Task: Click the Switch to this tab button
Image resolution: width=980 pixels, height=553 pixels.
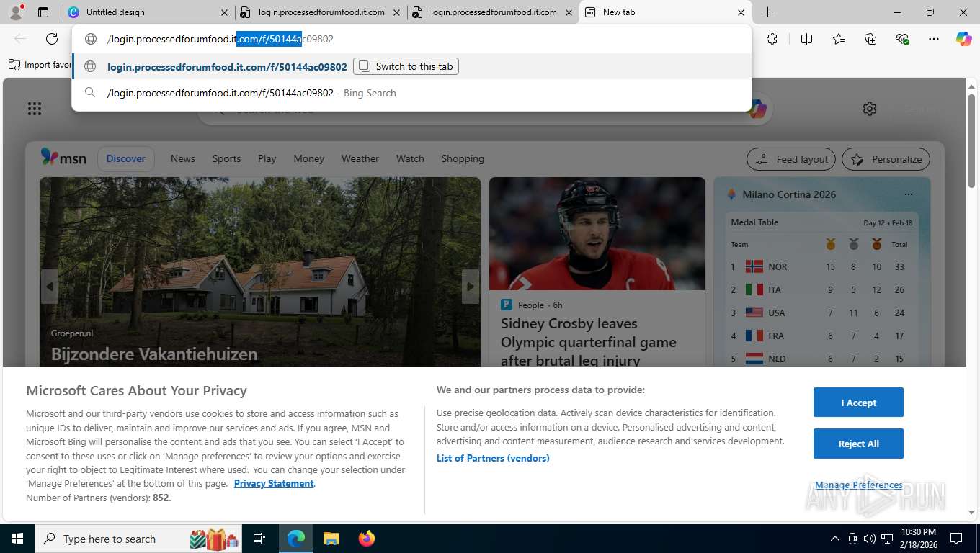Action: point(406,66)
